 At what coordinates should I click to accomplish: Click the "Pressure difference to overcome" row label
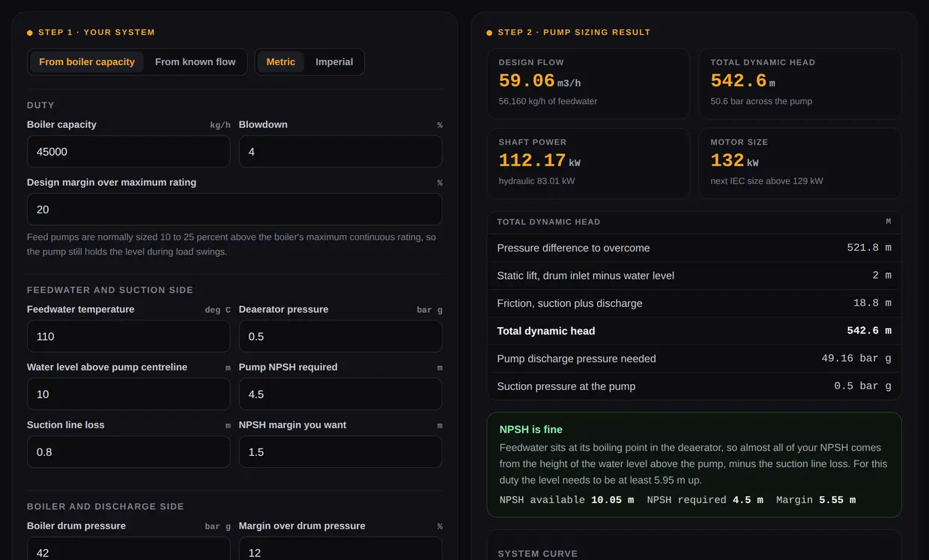[573, 248]
